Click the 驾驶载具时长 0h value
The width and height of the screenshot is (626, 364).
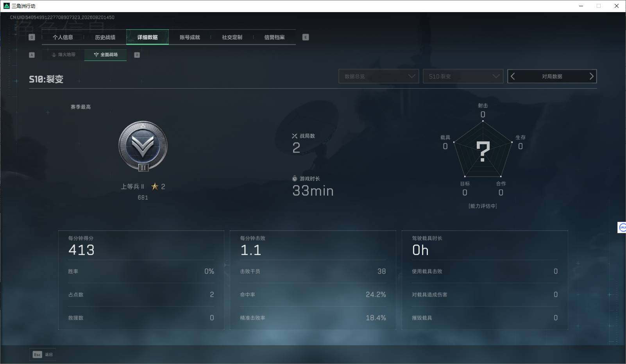pyautogui.click(x=420, y=250)
